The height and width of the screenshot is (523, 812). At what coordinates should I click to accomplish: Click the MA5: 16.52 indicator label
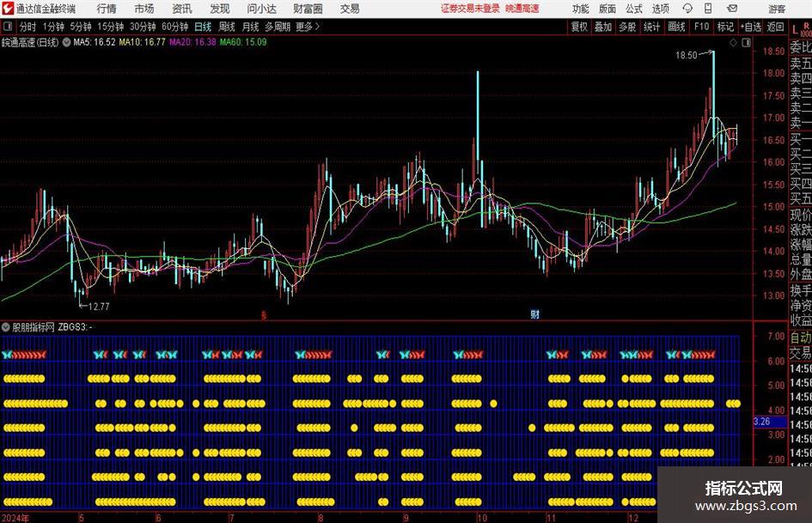click(95, 42)
